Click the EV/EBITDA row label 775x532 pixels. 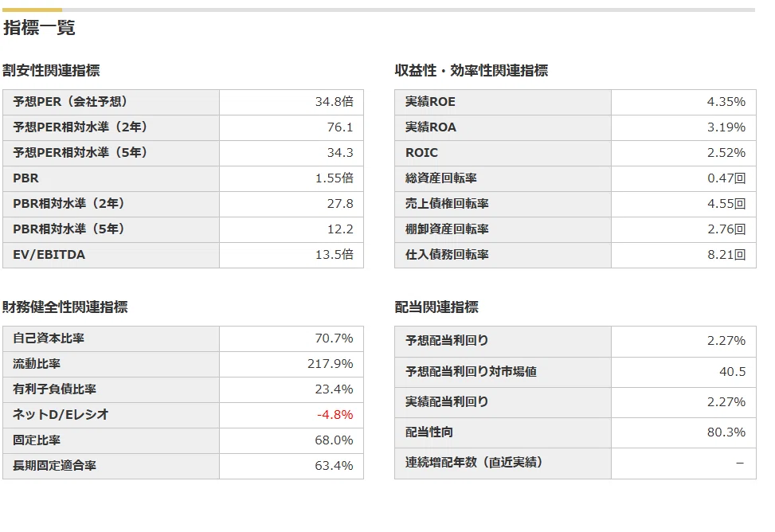49,255
